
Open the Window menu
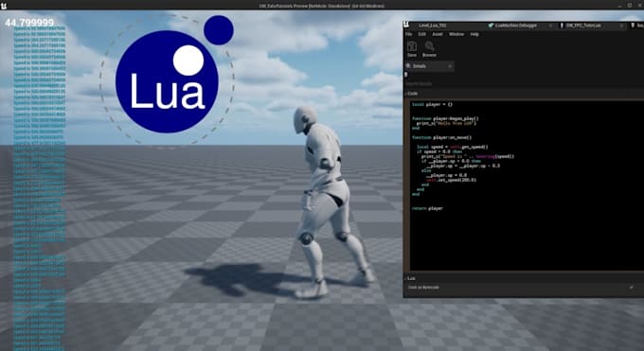[x=456, y=34]
